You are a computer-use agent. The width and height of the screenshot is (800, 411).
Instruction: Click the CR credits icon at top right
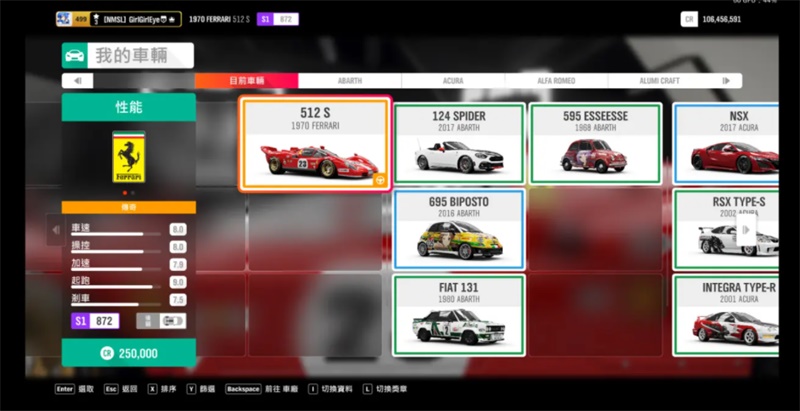click(689, 19)
